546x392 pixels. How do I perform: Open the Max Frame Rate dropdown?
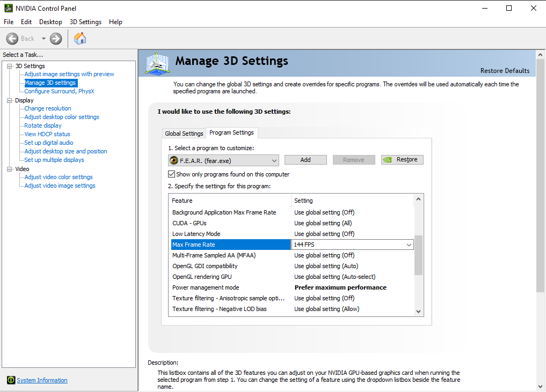(x=409, y=245)
